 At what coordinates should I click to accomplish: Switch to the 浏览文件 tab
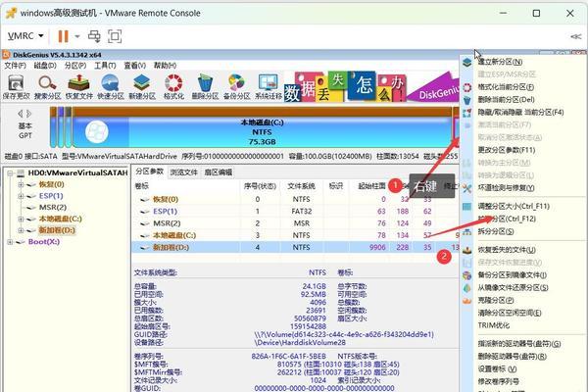tap(184, 172)
